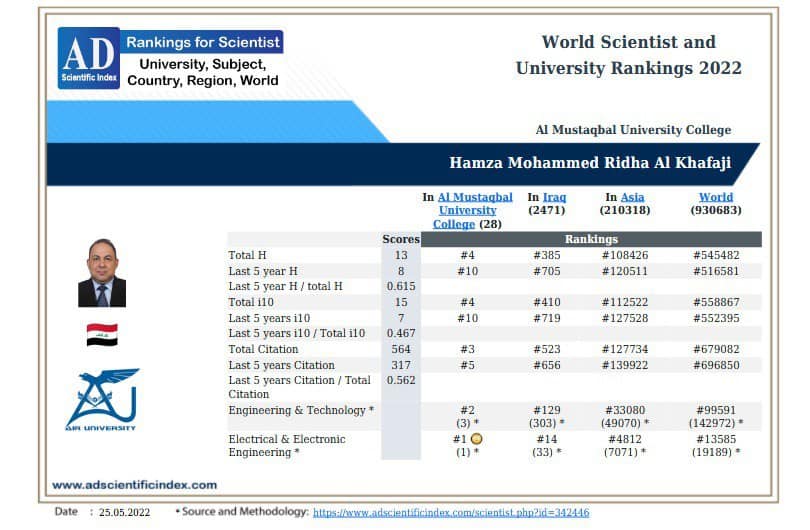The image size is (810, 530).
Task: Click the Total Citation row label
Action: click(x=263, y=349)
